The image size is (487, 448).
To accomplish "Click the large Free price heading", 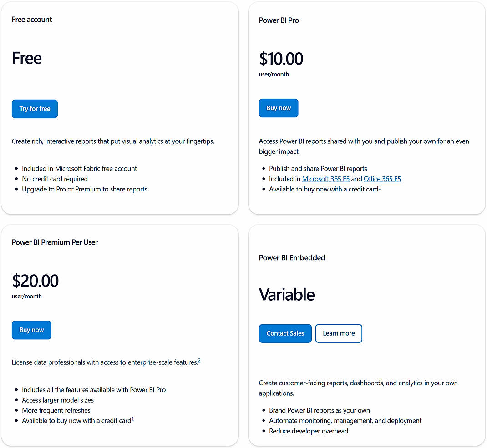I will [x=27, y=58].
